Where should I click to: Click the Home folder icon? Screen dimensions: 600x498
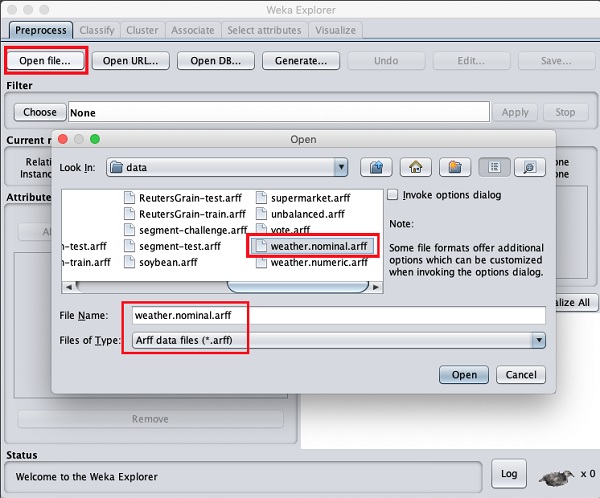[416, 167]
